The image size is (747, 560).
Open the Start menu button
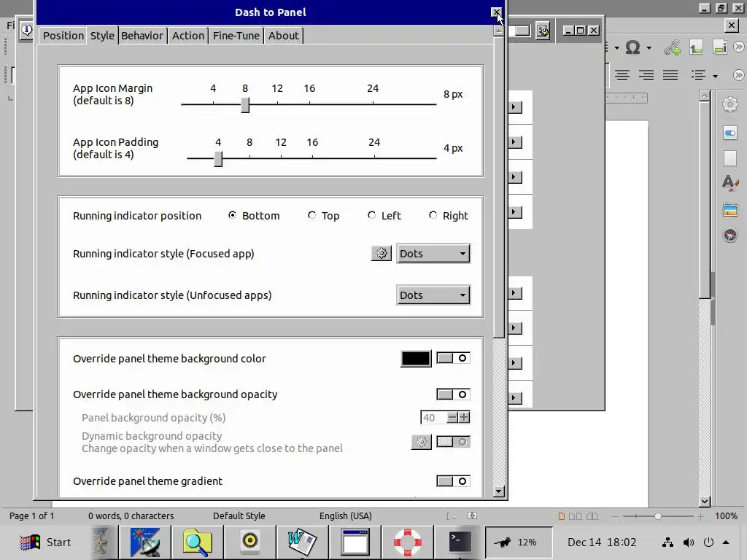pyautogui.click(x=45, y=542)
